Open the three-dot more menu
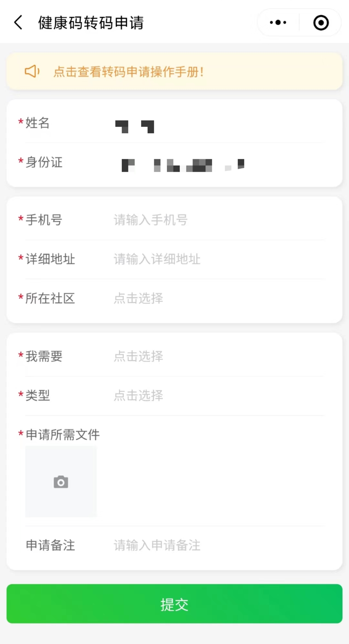The width and height of the screenshot is (349, 644). [x=278, y=23]
